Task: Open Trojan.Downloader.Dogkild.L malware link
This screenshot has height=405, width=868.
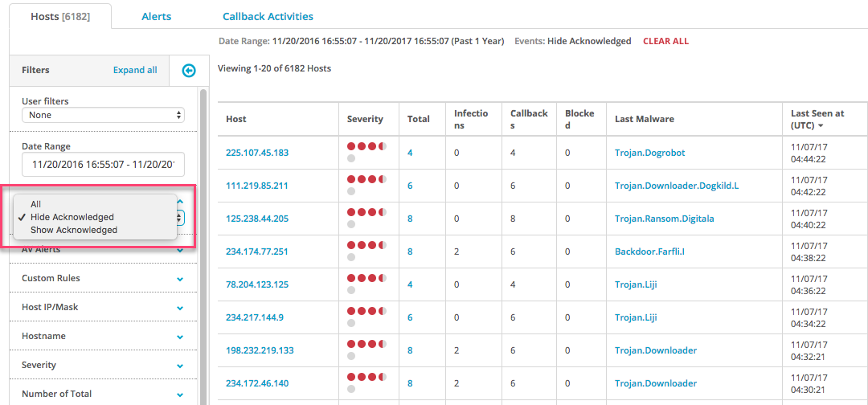Action: (x=677, y=186)
